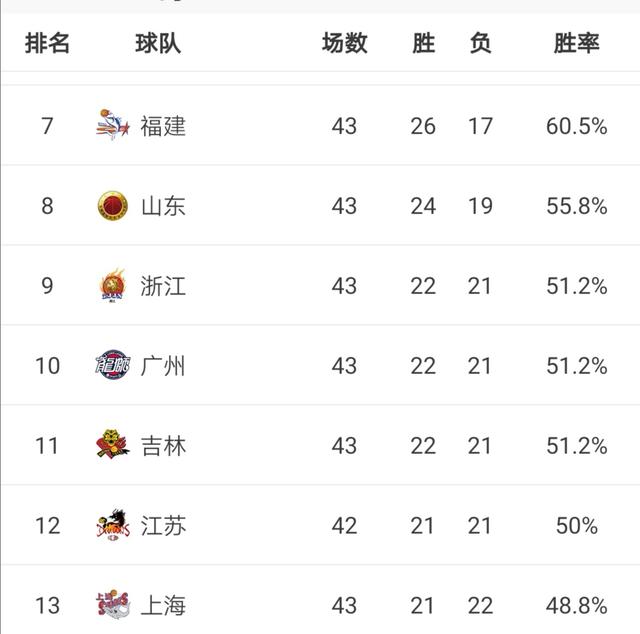Click the 球队 column header
640x634 pixels.
tap(158, 43)
